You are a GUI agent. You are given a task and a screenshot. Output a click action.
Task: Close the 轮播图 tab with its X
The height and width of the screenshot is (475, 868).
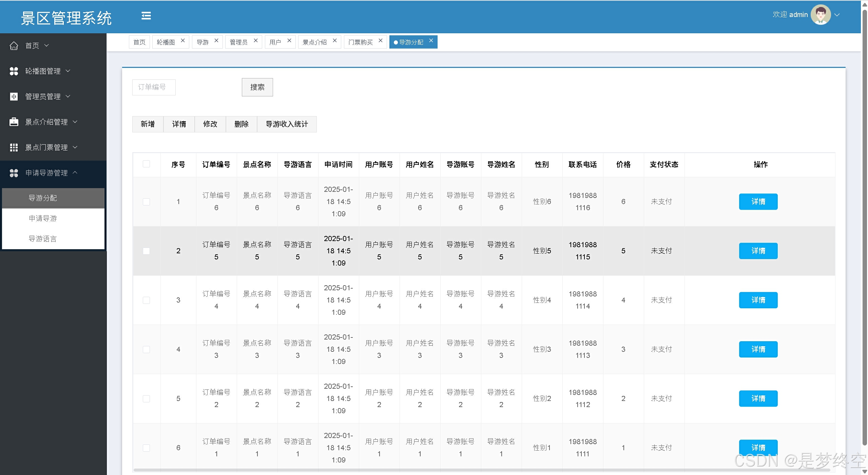tap(183, 41)
